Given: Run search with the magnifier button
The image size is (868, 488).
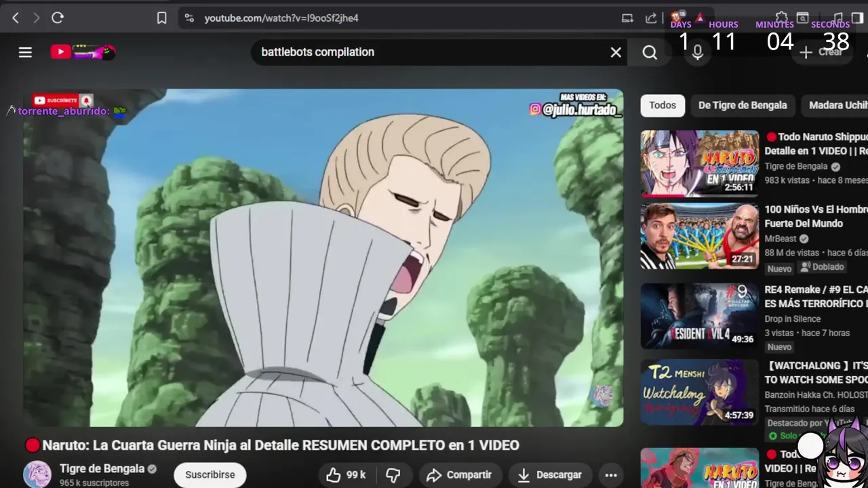Looking at the screenshot, I should click(x=650, y=52).
